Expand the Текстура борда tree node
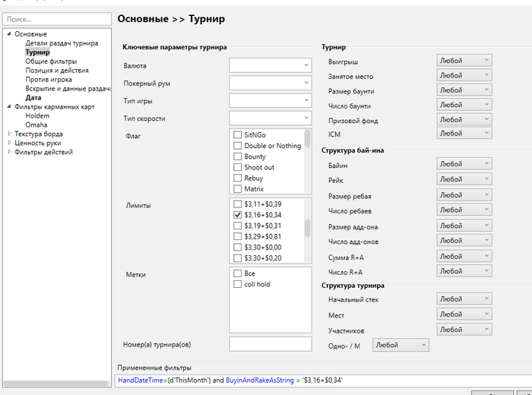The height and width of the screenshot is (395, 532). 9,134
